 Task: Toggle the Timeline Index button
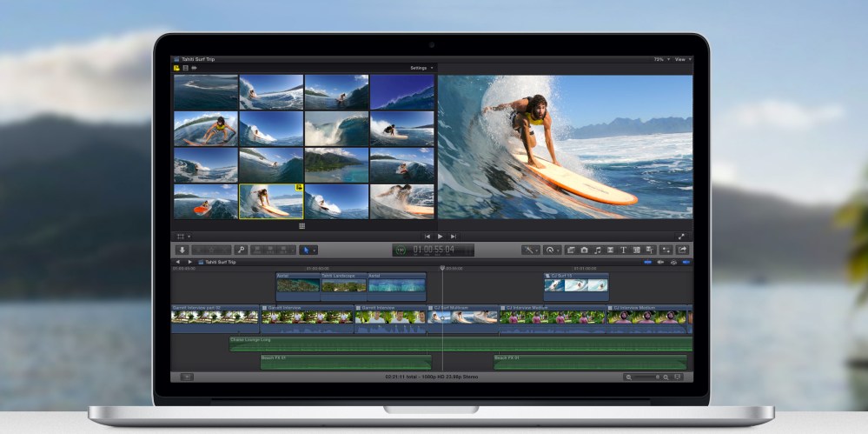(185, 377)
